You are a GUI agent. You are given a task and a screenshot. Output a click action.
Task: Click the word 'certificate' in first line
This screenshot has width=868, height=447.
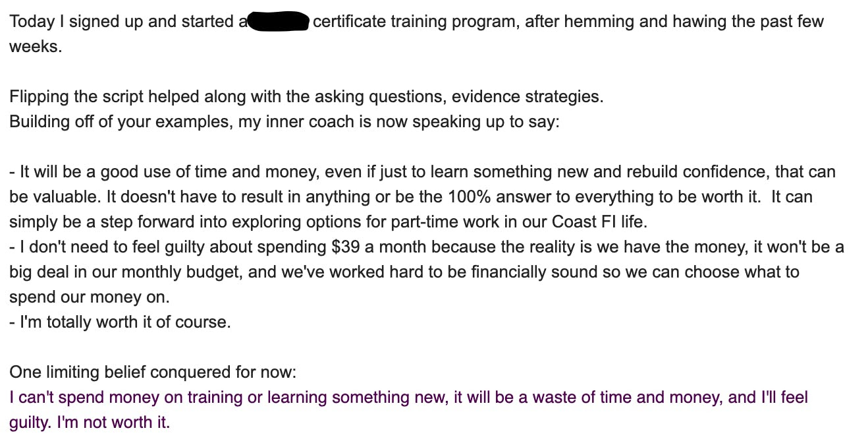click(349, 22)
